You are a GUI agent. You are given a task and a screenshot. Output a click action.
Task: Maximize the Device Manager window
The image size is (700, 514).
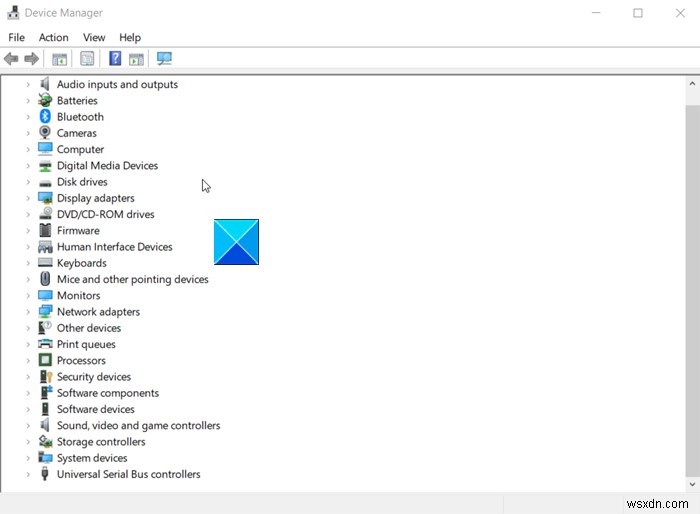click(638, 13)
